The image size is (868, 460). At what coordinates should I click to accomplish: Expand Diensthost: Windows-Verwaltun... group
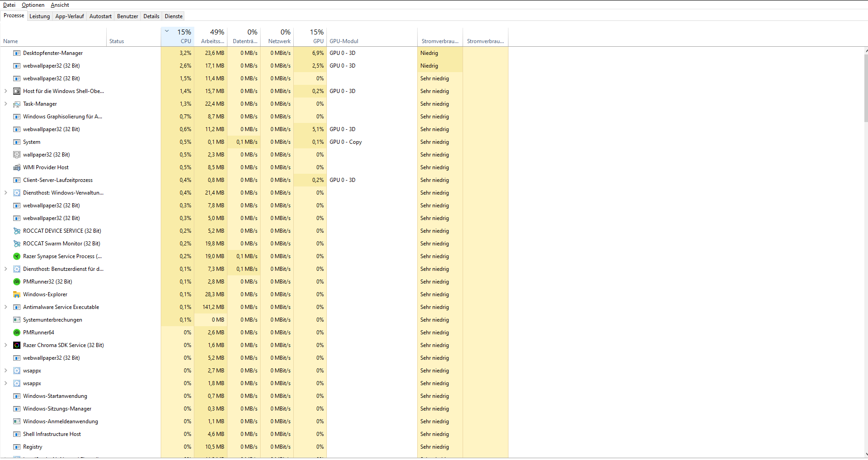click(5, 193)
